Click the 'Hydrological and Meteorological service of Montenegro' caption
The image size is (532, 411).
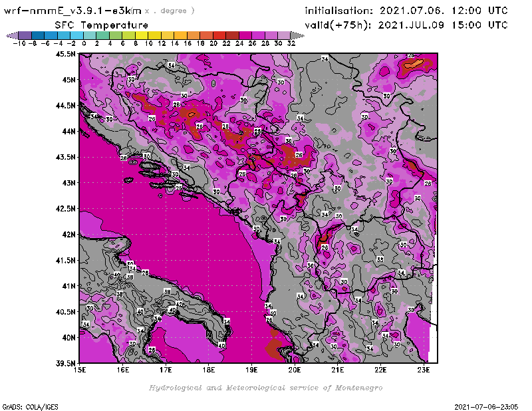click(x=265, y=388)
